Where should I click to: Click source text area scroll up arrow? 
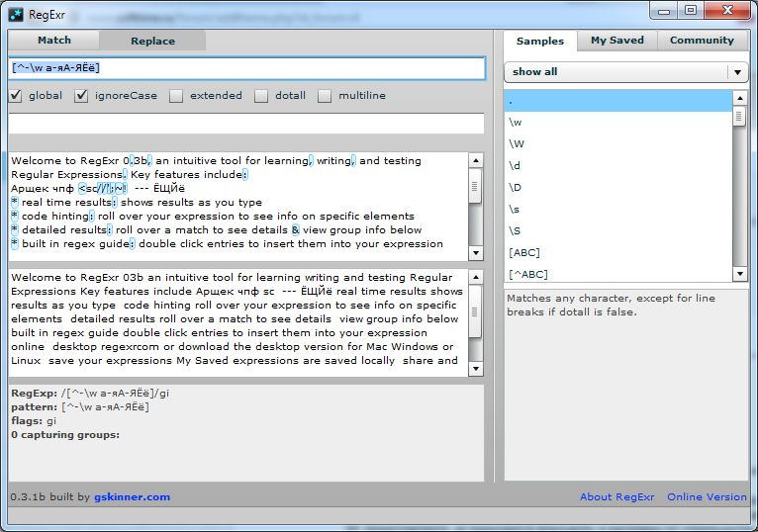click(x=476, y=160)
